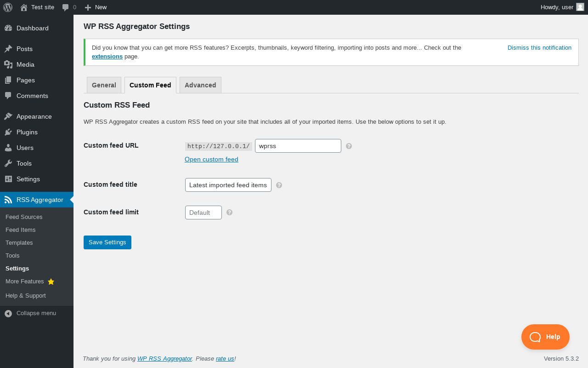Open the comments bubble icon in admin bar

(66, 7)
